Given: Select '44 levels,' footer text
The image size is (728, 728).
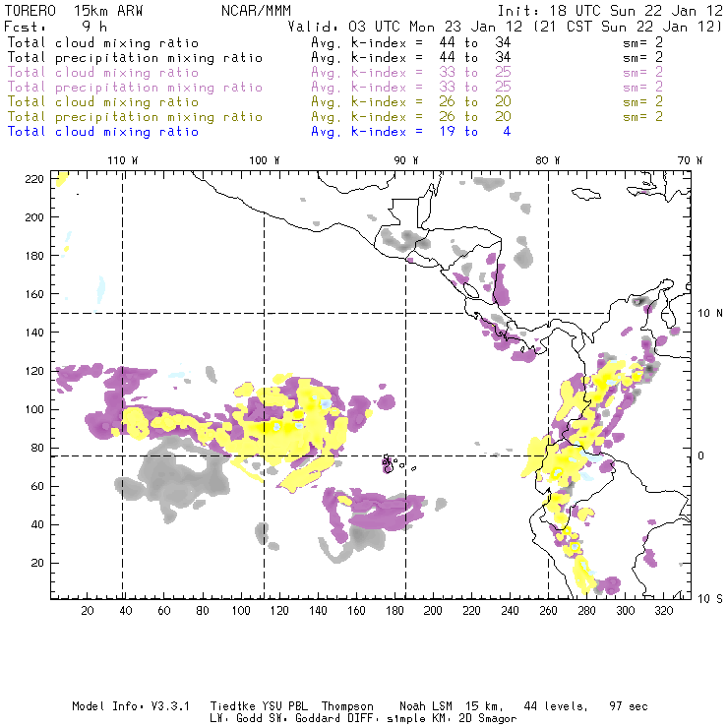Looking at the screenshot, I should (x=556, y=706).
